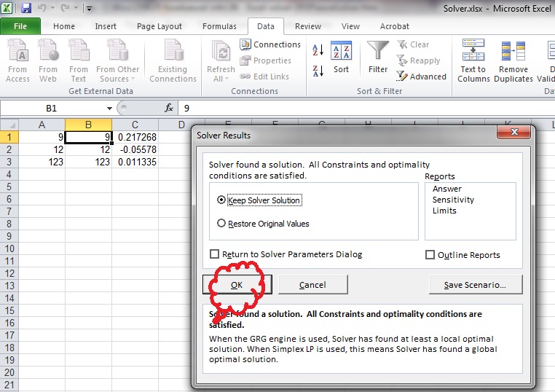This screenshot has height=392, width=555.
Task: Select the Answer report
Action: [x=447, y=189]
